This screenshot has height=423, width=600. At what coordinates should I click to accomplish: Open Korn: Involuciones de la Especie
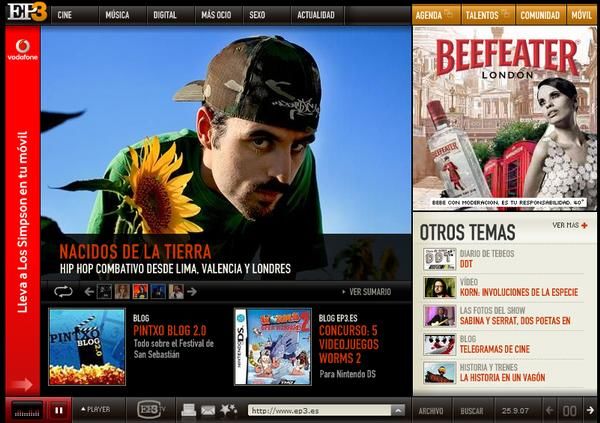pyautogui.click(x=519, y=292)
